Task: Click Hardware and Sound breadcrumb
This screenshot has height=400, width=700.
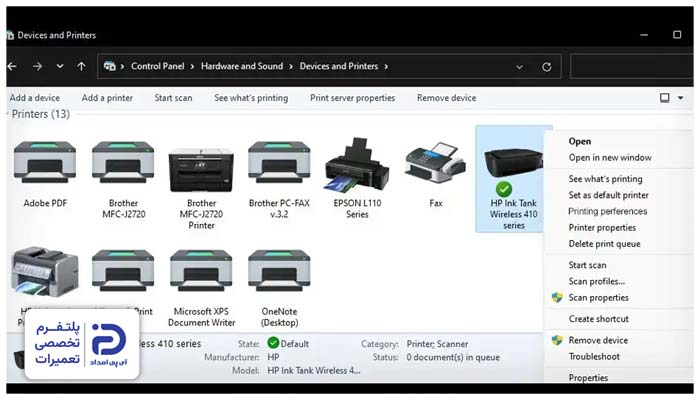Action: pos(242,66)
